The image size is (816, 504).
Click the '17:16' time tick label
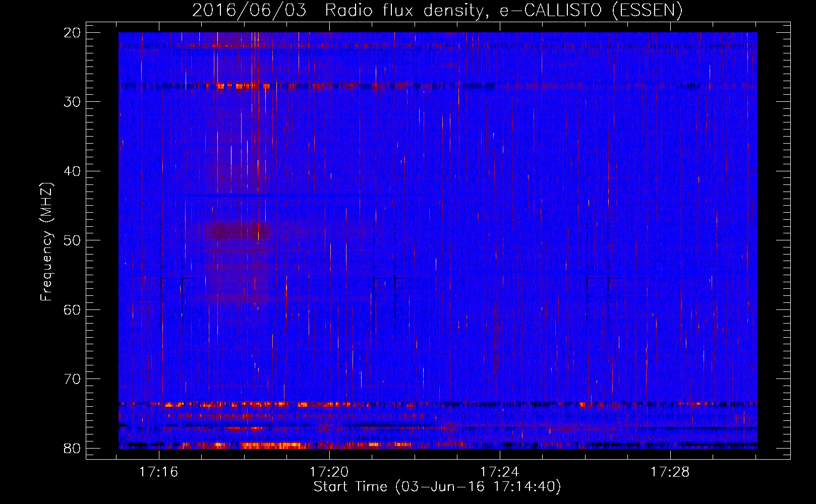click(x=159, y=472)
